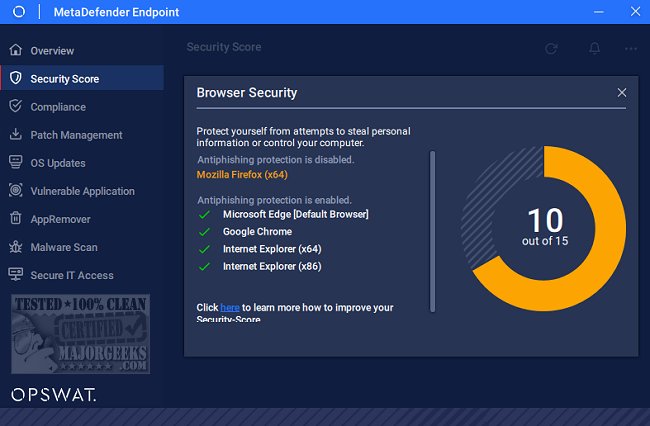
Task: Open Vulnerable Application page
Action: click(x=82, y=191)
